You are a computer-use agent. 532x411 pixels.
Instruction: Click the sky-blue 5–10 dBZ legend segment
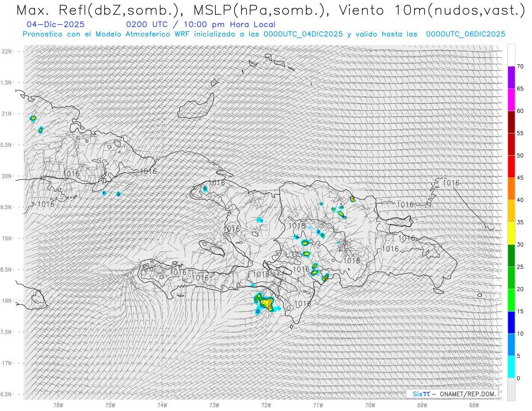[x=511, y=344]
